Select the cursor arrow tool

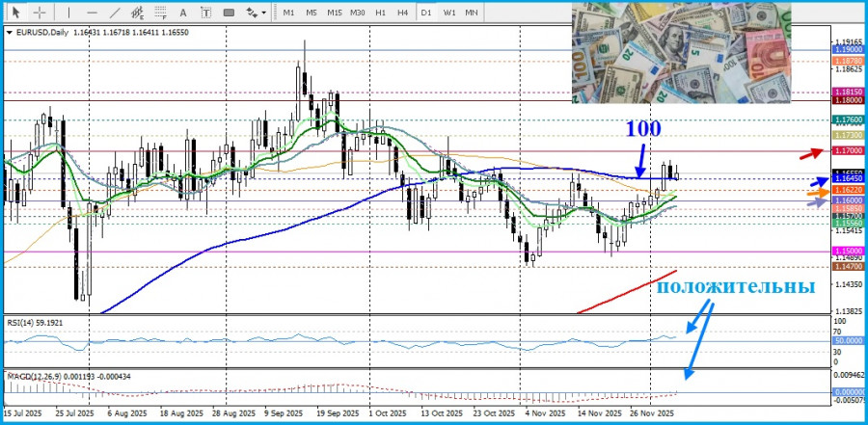tap(17, 13)
